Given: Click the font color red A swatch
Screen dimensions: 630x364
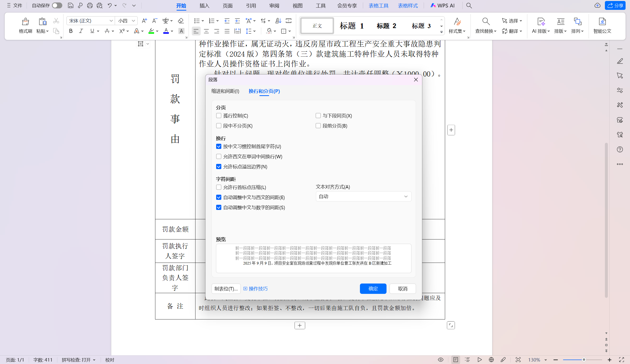Looking at the screenshot, I should (166, 31).
